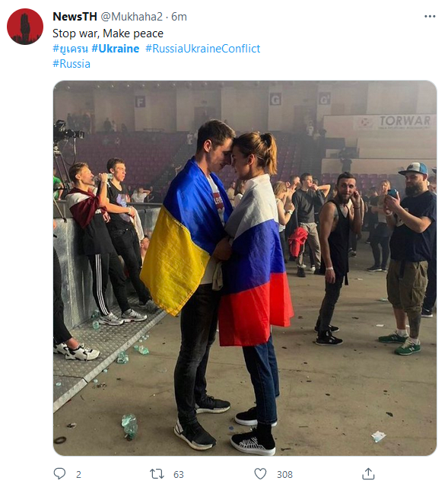Open the #RussiaUkraineConflict hashtag

(203, 49)
